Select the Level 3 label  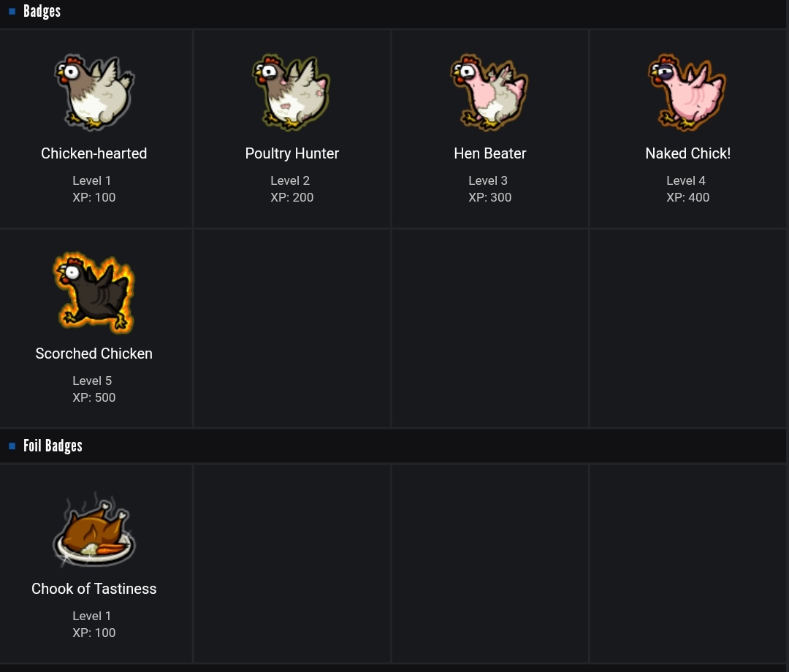click(488, 180)
